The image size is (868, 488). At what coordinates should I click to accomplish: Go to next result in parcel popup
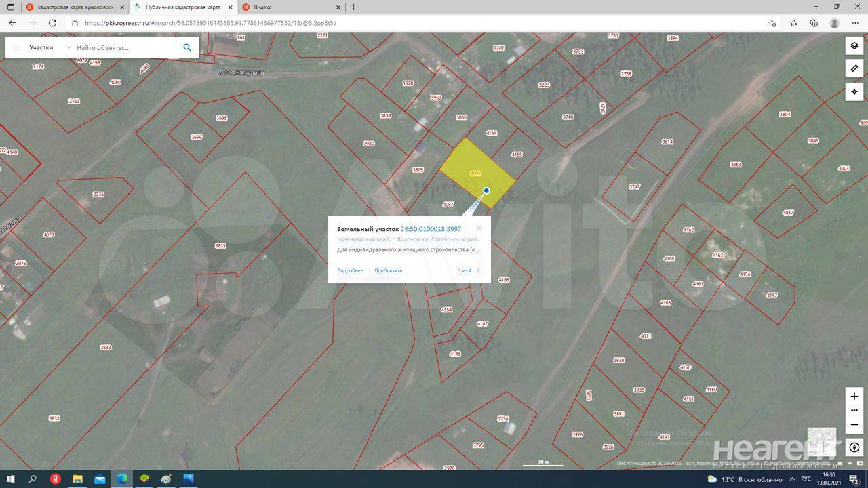478,270
